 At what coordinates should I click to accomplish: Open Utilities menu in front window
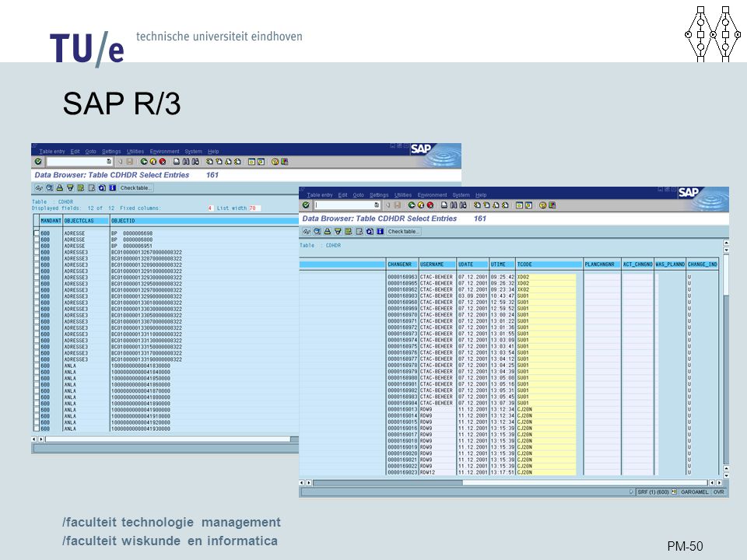pos(403,195)
